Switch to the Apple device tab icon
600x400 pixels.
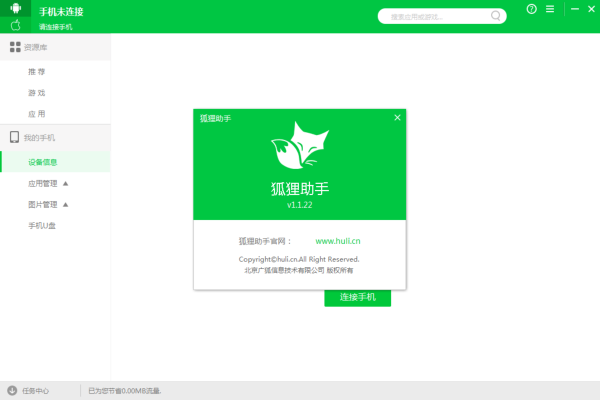pyautogui.click(x=15, y=25)
